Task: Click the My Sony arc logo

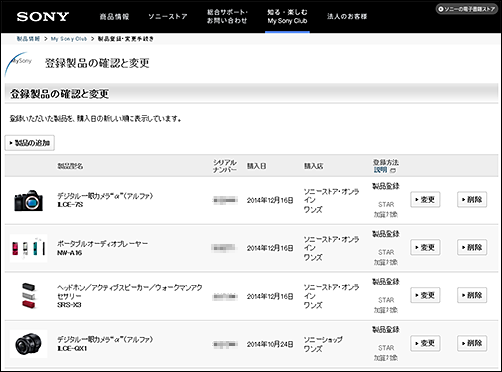Action: click(19, 63)
